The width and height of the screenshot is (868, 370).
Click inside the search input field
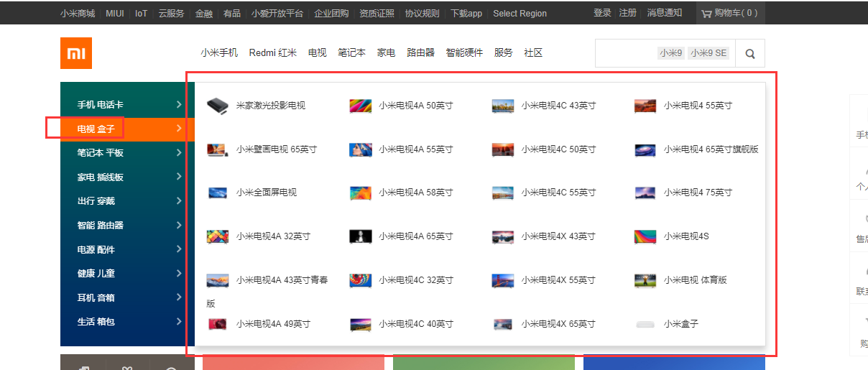click(x=665, y=53)
